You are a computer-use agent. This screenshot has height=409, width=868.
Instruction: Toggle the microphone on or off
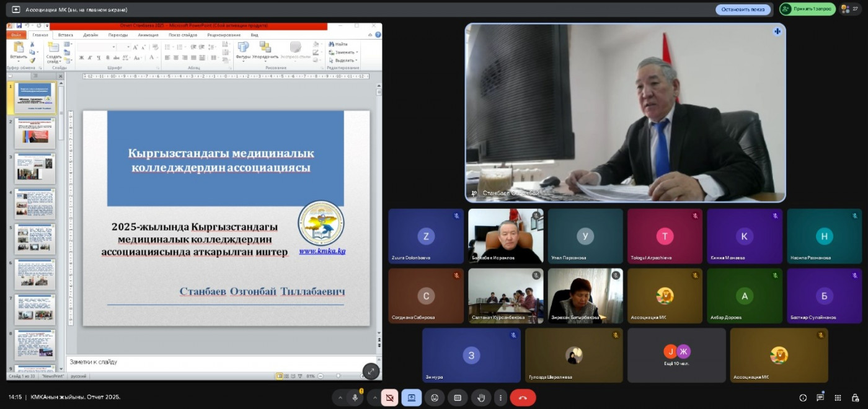[x=356, y=398]
